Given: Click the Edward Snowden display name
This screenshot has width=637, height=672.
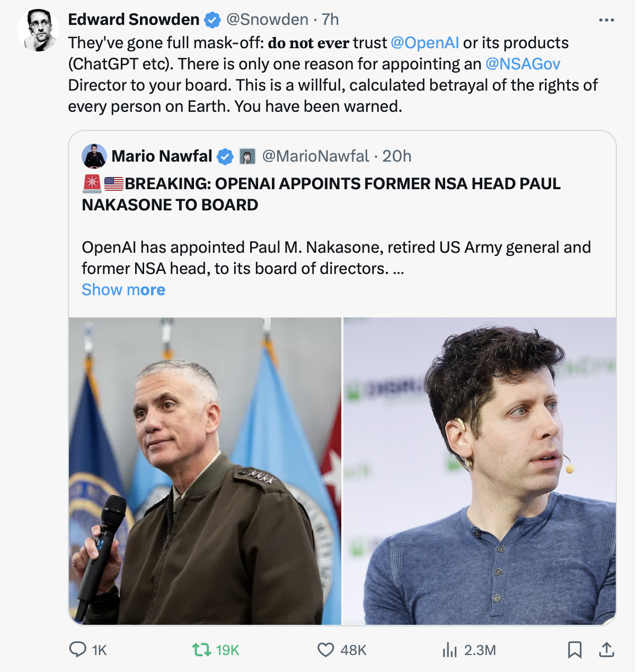Looking at the screenshot, I should [x=134, y=20].
